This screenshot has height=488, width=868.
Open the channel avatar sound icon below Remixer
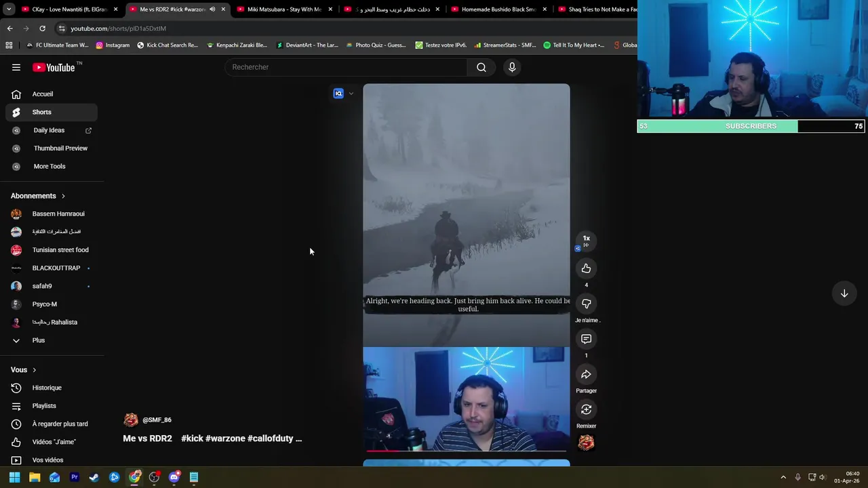[x=587, y=443]
